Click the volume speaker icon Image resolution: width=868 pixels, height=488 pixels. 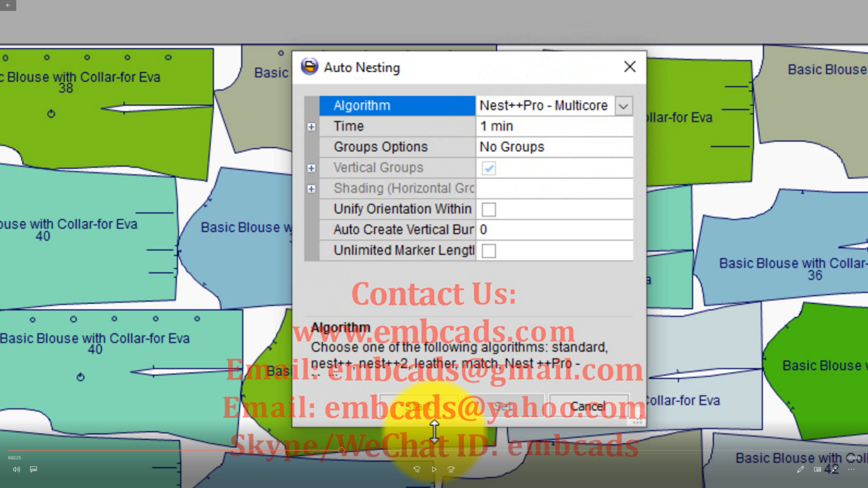click(16, 469)
